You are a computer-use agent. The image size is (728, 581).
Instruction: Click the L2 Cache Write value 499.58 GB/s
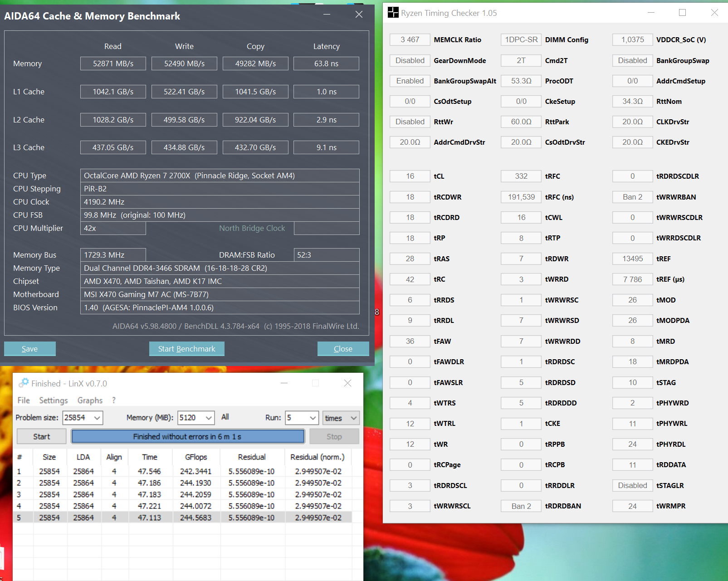click(184, 120)
